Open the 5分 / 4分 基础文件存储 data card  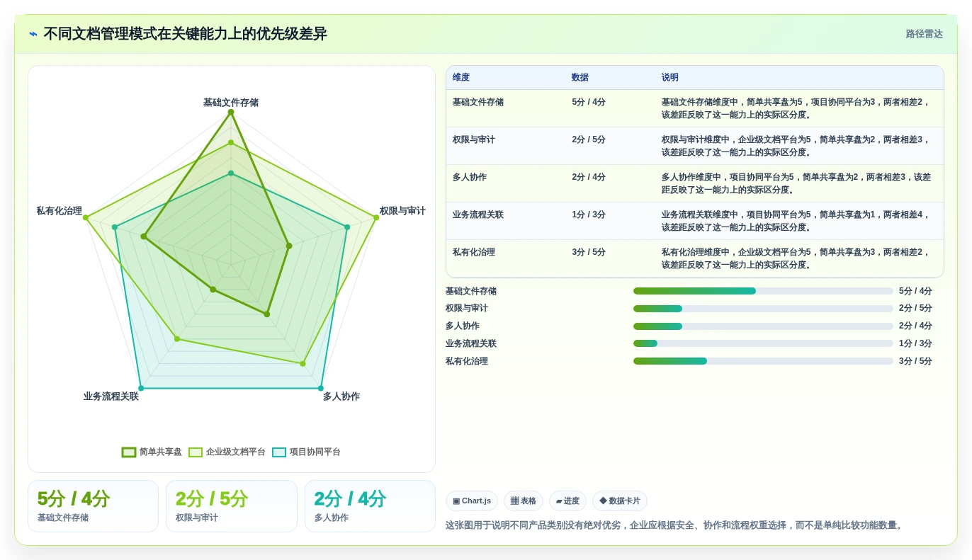coord(93,506)
